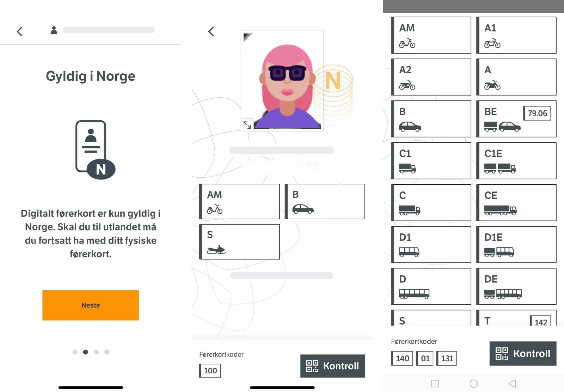Tap the Android back triangle button

pos(513,384)
